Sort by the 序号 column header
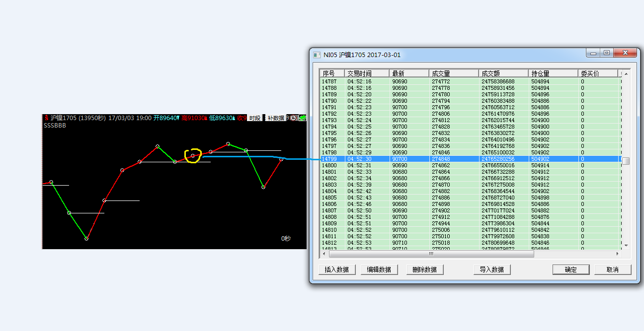 (x=332, y=73)
